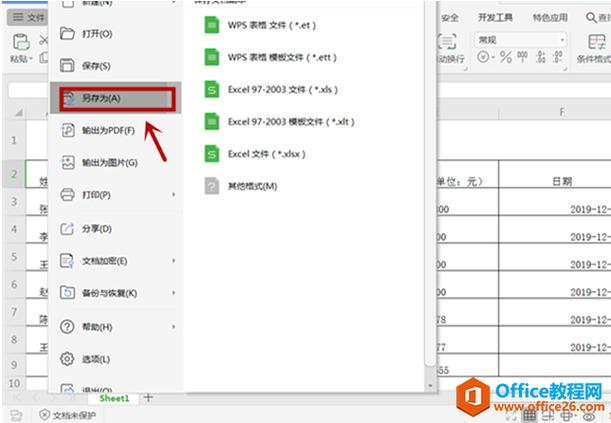Click the 粘贴 (Paste) clipboard icon

coord(21,42)
